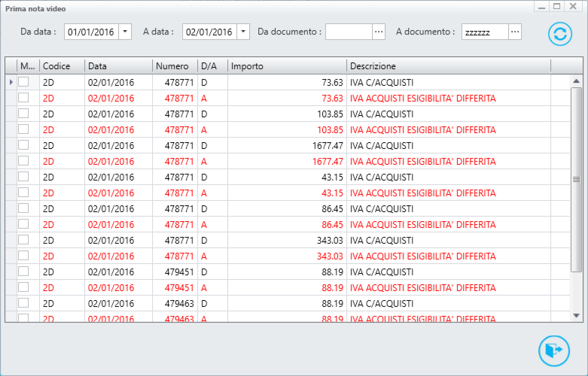Screen dimensions: 588x376
Task: Click the scrollbar up arrow
Action: tap(577, 80)
